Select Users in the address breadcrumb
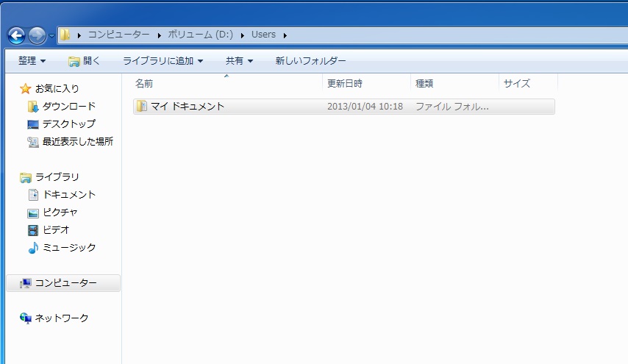 pos(263,35)
